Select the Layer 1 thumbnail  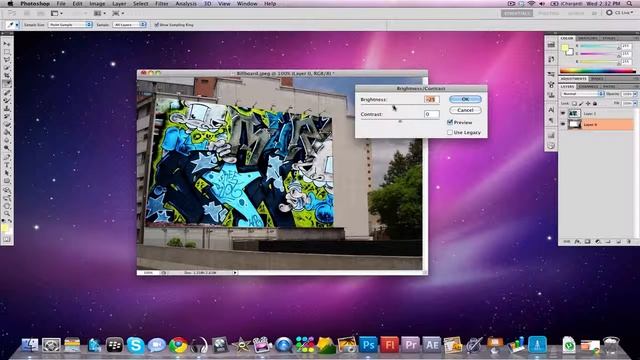pos(574,113)
